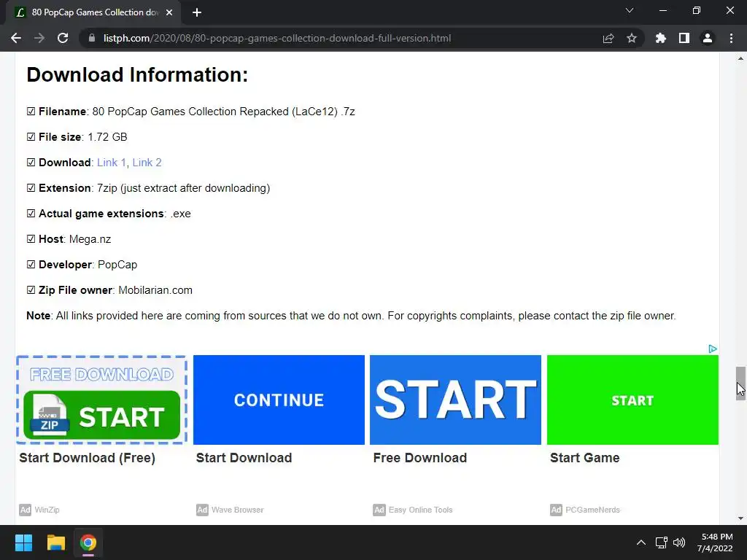Click the checkmark beside Extension

point(31,187)
